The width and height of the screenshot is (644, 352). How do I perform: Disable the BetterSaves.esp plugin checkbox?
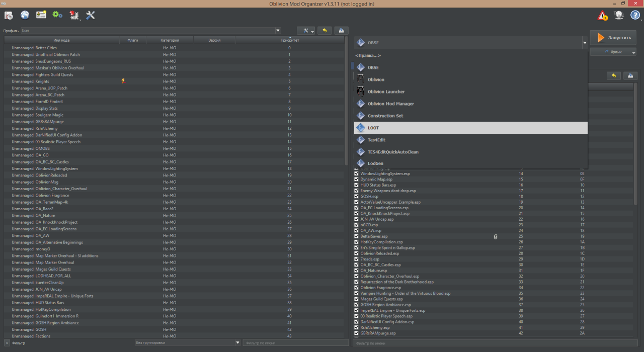(357, 236)
